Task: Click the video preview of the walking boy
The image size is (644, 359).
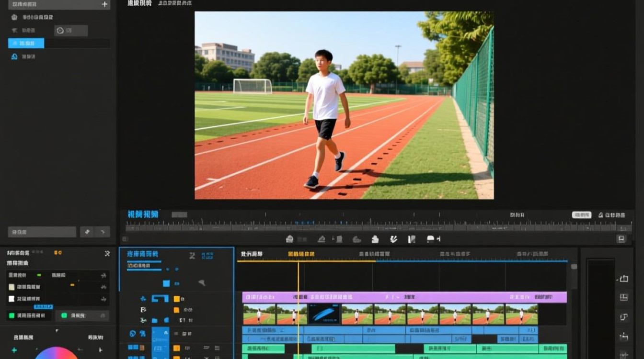Action: coord(344,105)
